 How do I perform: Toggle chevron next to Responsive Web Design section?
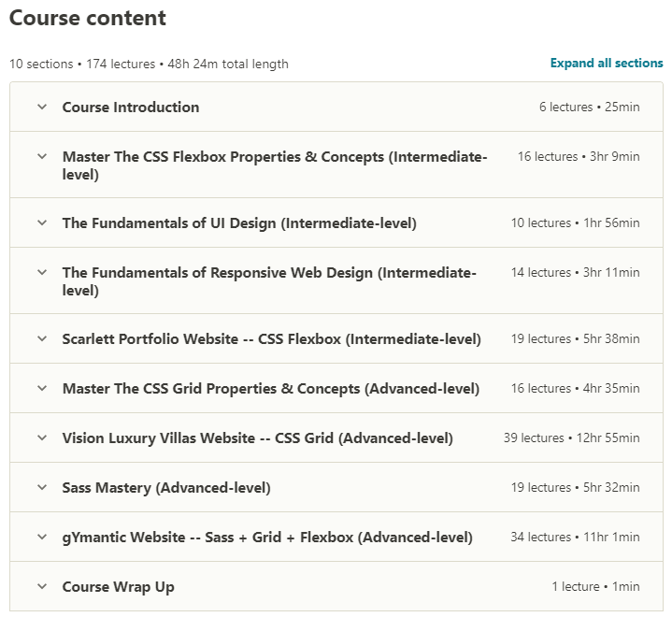tap(41, 273)
